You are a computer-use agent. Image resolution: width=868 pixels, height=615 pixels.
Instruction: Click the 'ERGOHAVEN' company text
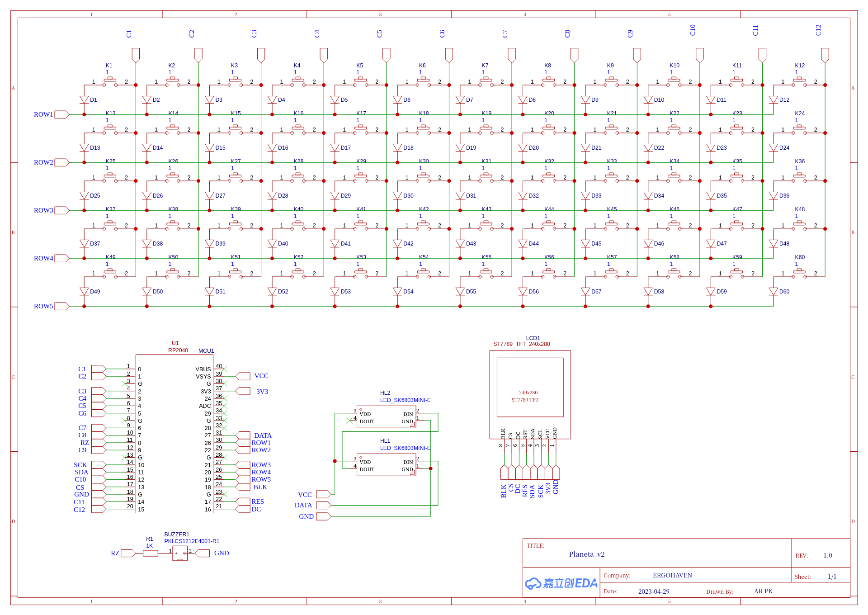click(672, 575)
